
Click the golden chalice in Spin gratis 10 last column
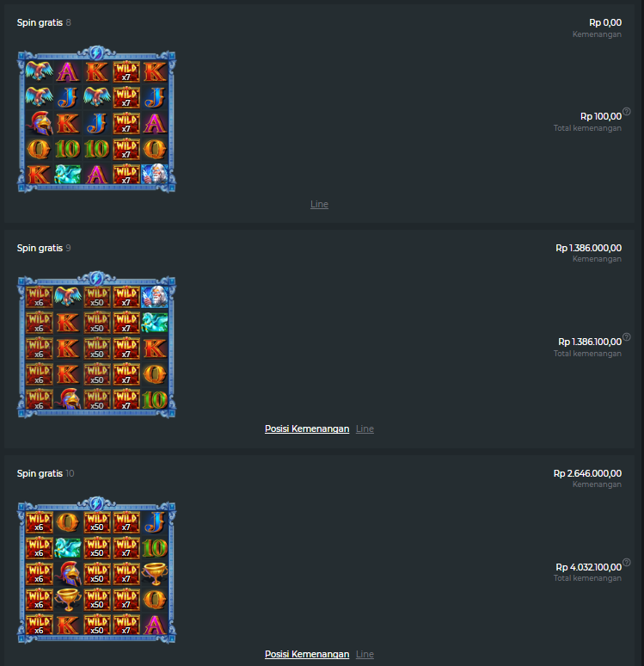pos(155,573)
